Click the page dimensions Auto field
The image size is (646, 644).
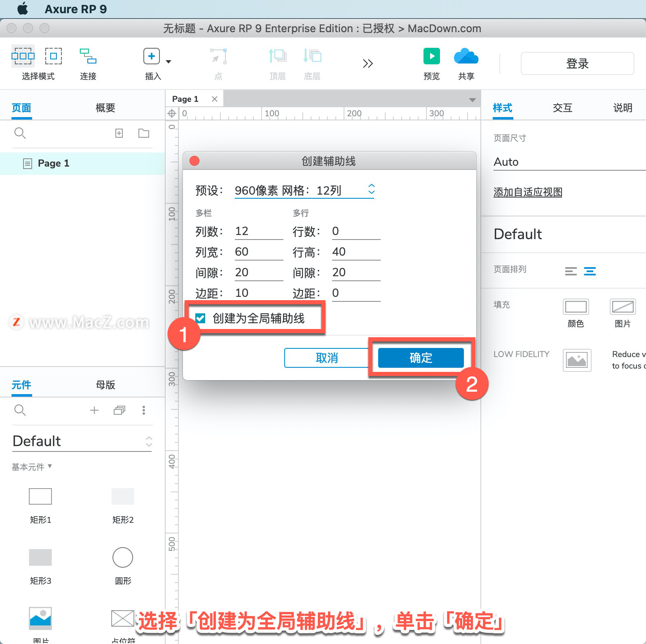(x=569, y=162)
